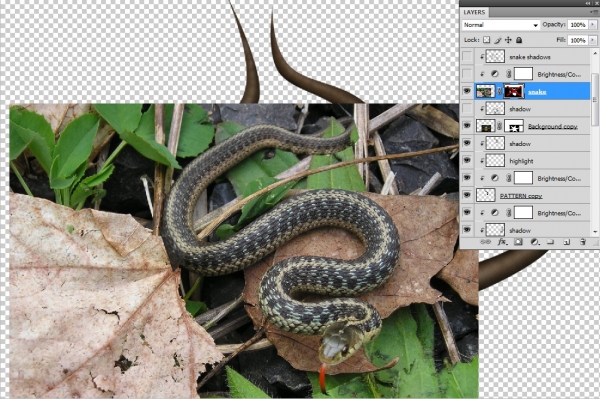This screenshot has height=399, width=600.
Task: Click the lock transparent pixels icon
Action: (x=486, y=40)
